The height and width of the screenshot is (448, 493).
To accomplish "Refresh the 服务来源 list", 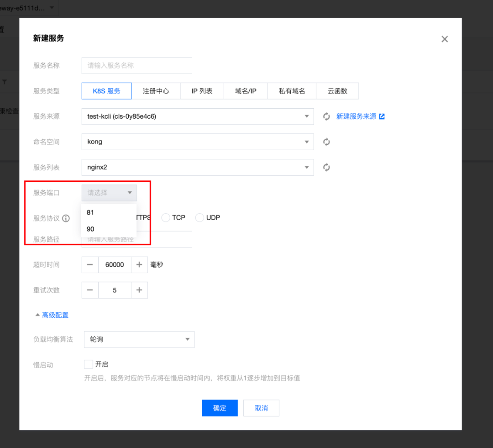I will [x=326, y=116].
